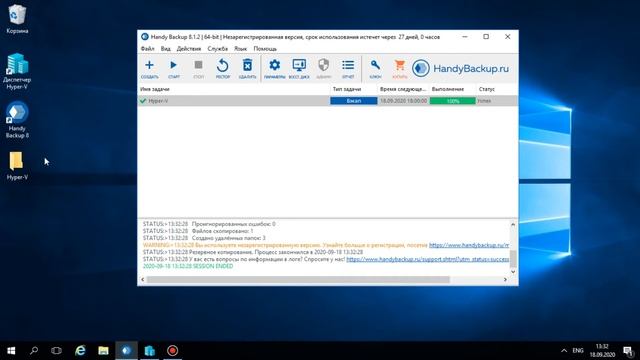This screenshot has width=640, height=360.
Task: Click the horizontal scrollbar thumb of the log
Action: (298, 280)
